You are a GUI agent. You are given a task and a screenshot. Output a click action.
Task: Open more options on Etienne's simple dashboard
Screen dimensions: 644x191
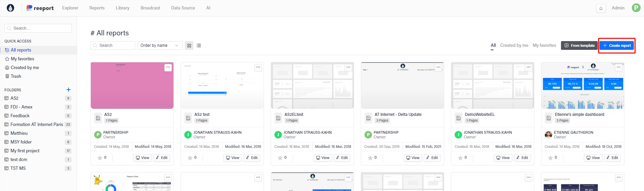[618, 67]
